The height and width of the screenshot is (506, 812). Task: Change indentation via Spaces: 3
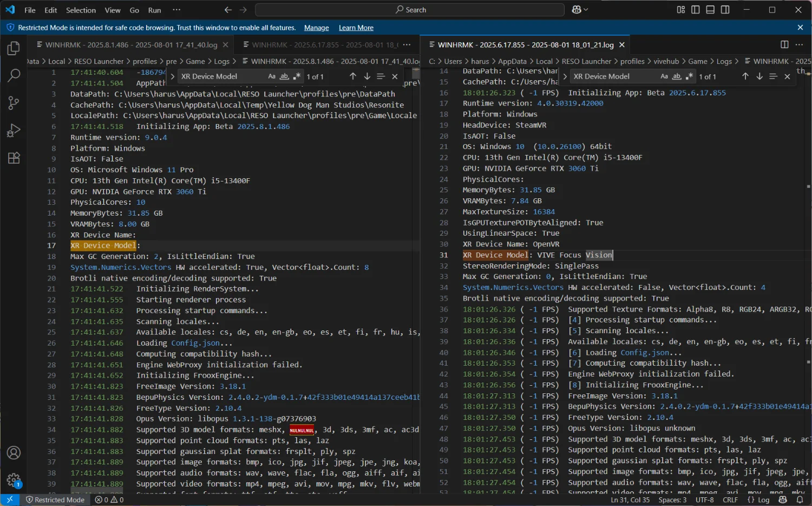(672, 499)
